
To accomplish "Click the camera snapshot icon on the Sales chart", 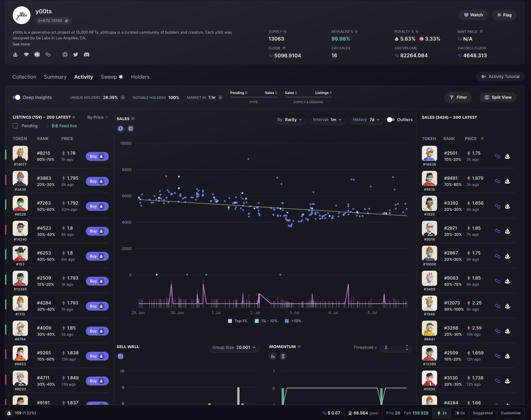I will tap(130, 128).
